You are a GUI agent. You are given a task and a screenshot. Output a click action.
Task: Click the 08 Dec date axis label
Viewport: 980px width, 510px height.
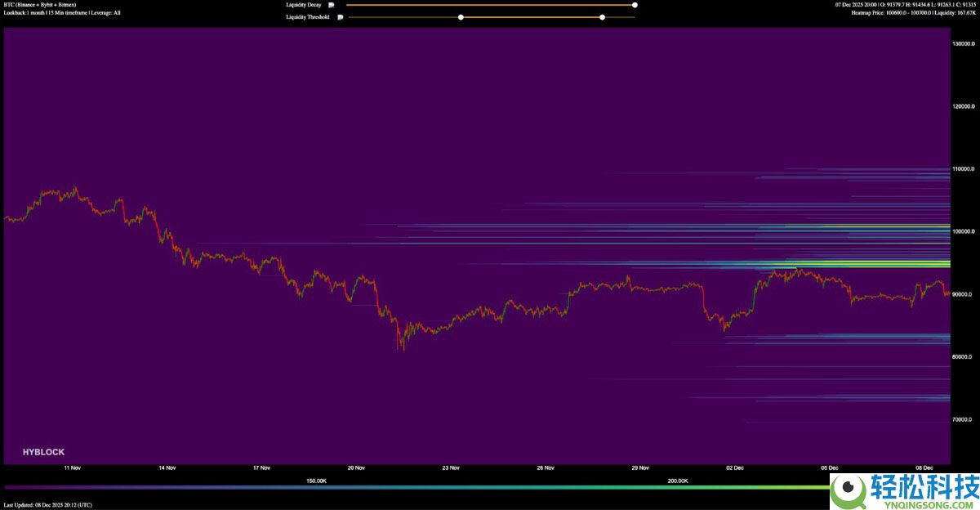[924, 468]
